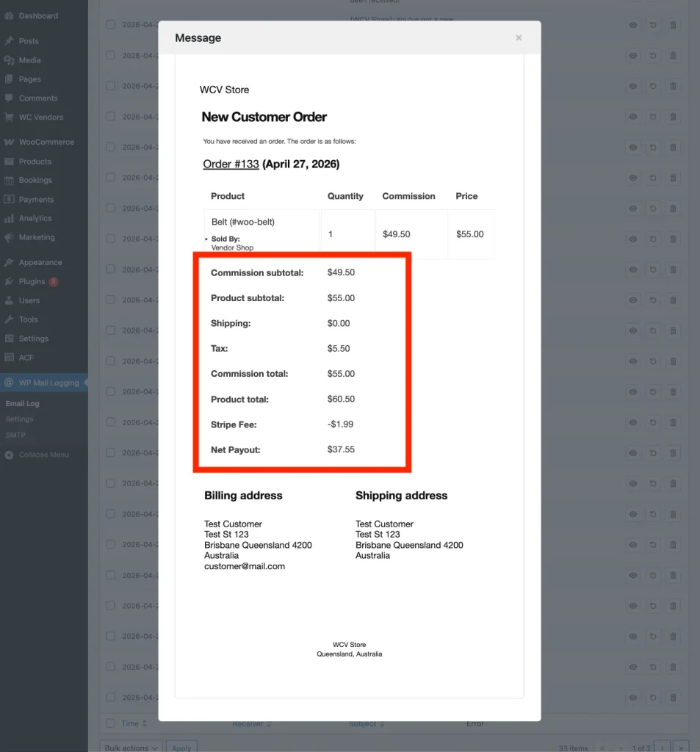Click the 'Billing address' heading
700x752 pixels.
pyautogui.click(x=243, y=496)
